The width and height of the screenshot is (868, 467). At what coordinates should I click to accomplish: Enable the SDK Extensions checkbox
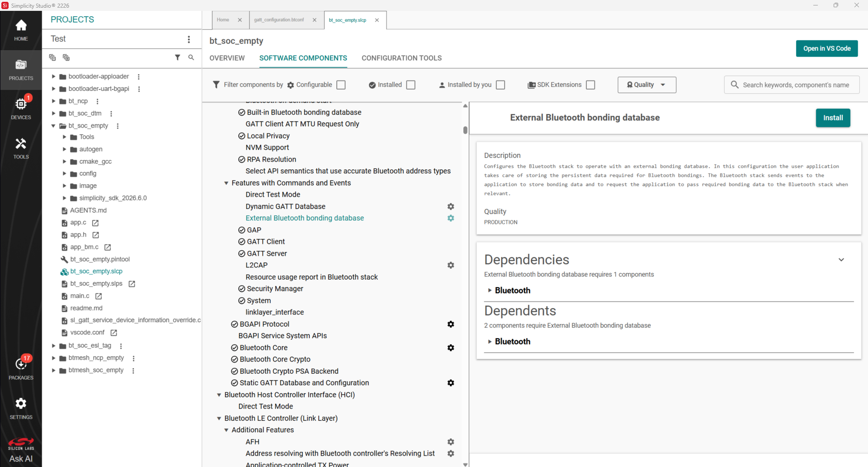(590, 85)
